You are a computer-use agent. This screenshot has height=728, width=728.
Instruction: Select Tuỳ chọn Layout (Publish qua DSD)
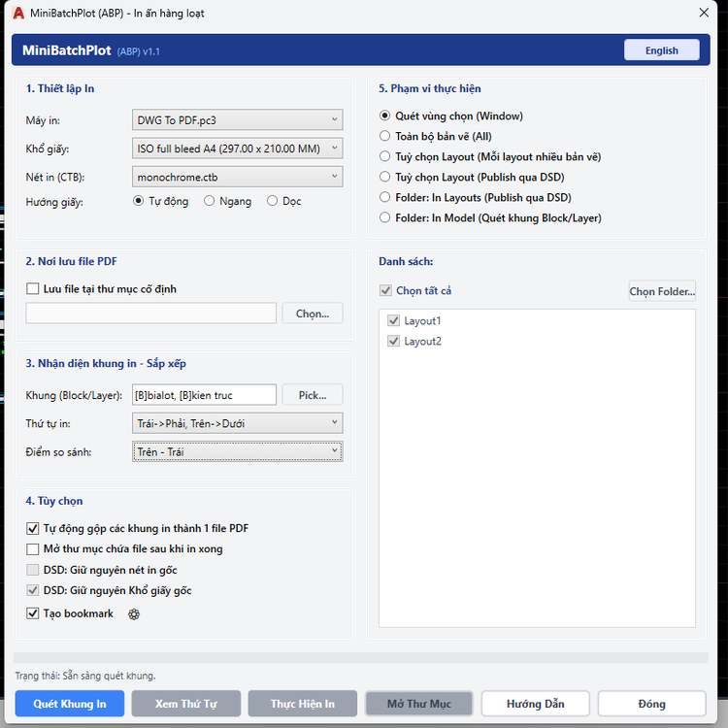tap(472, 177)
